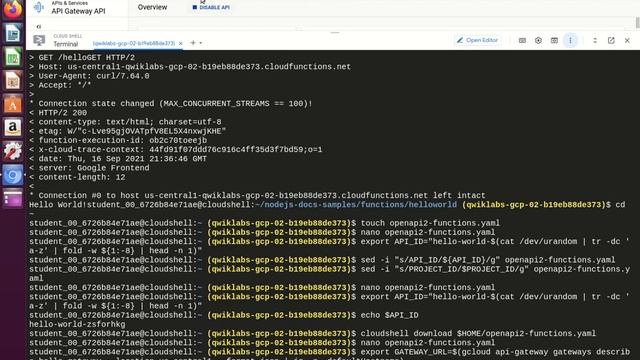
Task: Click the Cloud Shell minimize/restore icon
Action: tap(595, 40)
